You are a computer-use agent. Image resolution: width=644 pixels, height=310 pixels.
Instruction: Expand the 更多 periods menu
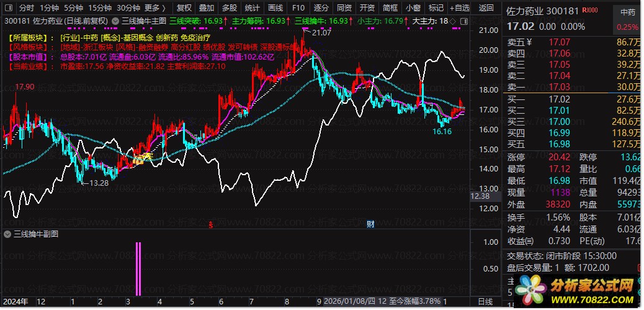pyautogui.click(x=156, y=8)
